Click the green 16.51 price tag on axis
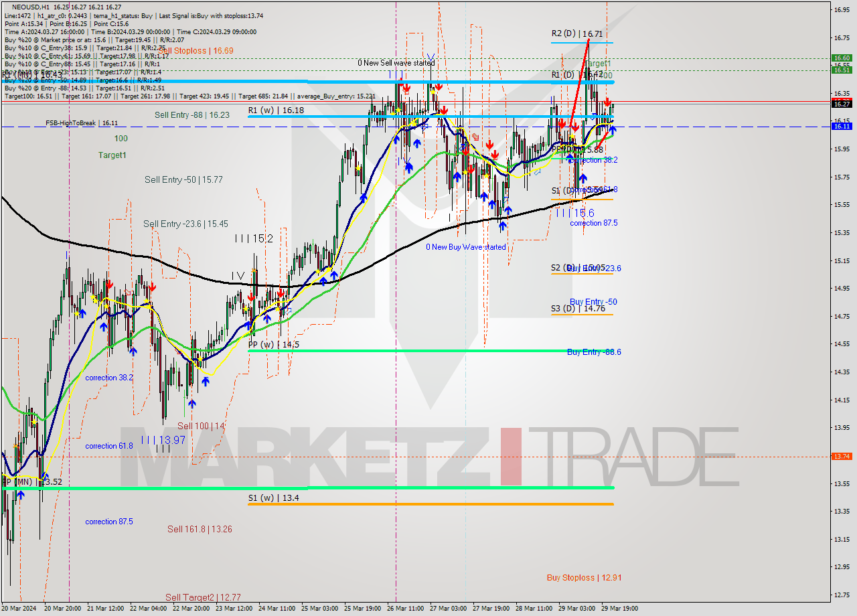857x616 pixels. 842,70
